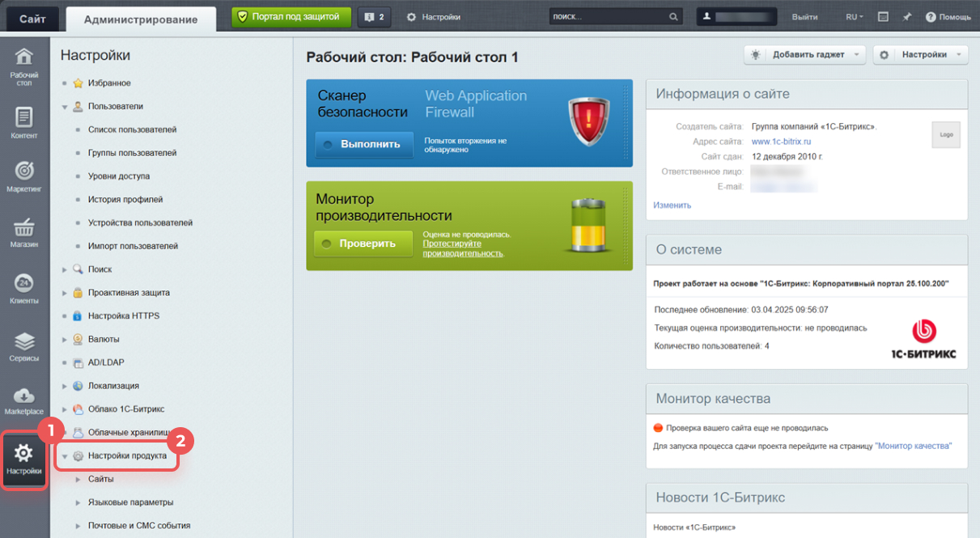Click the Облако 1С-Битрикс cloud icon
The height and width of the screenshot is (538, 980).
tap(78, 409)
